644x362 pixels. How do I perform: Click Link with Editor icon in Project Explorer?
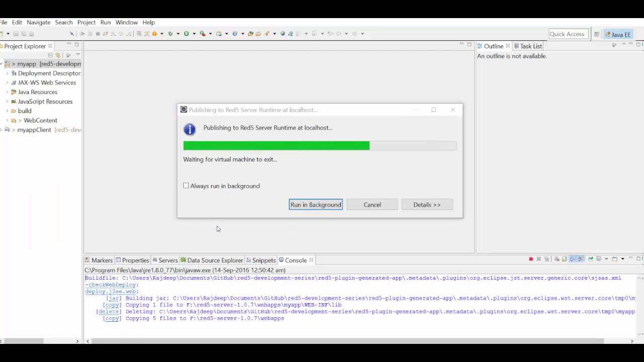tap(58, 55)
